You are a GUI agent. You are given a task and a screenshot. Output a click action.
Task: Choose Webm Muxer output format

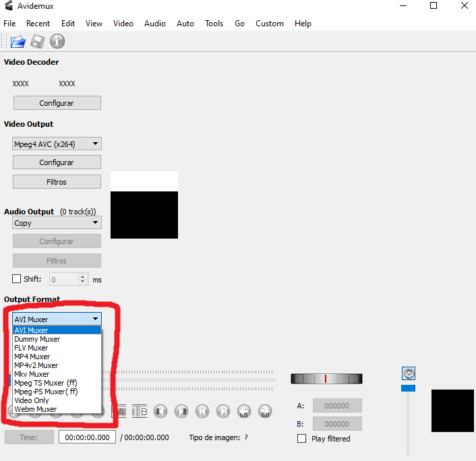tap(57, 409)
